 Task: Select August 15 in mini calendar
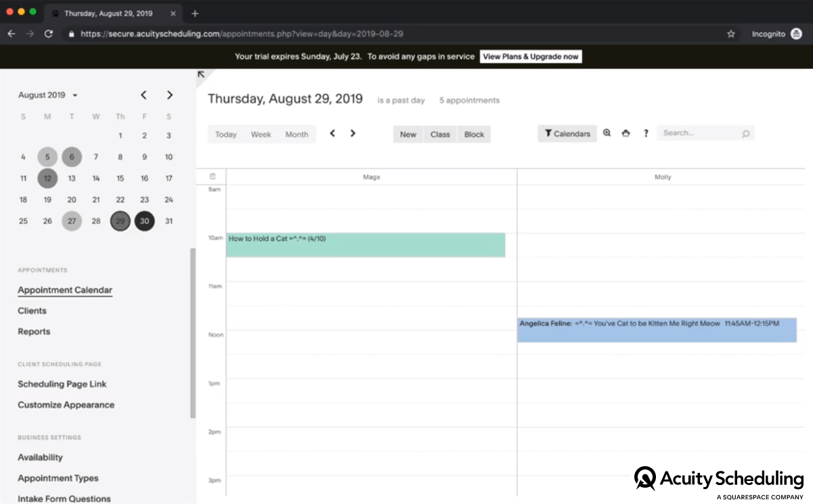(x=120, y=179)
